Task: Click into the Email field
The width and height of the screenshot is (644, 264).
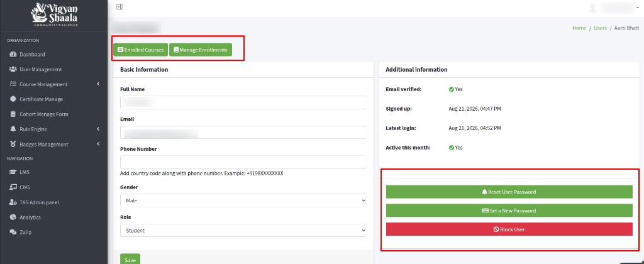Action: [243, 132]
